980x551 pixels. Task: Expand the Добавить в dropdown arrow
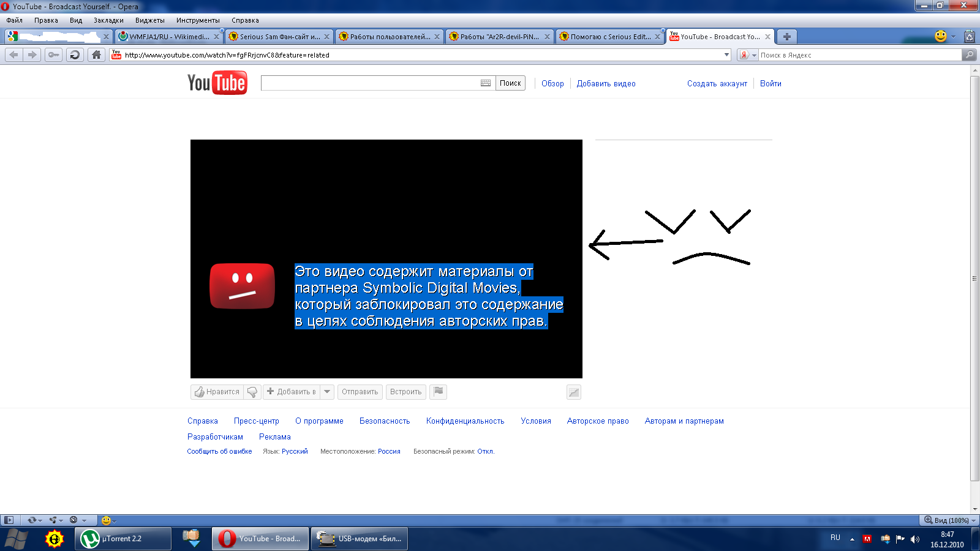pos(327,392)
